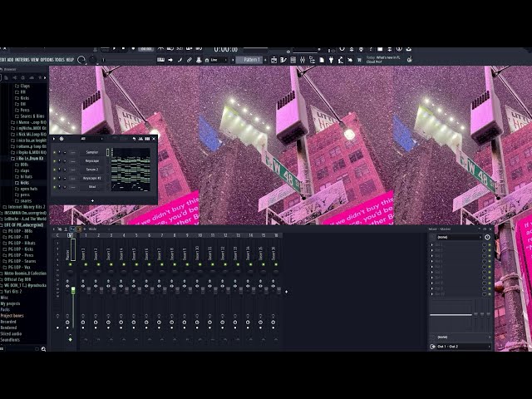The width and height of the screenshot is (532, 399).
Task: Click the pattern preview in Channel rack
Action: [x=131, y=170]
